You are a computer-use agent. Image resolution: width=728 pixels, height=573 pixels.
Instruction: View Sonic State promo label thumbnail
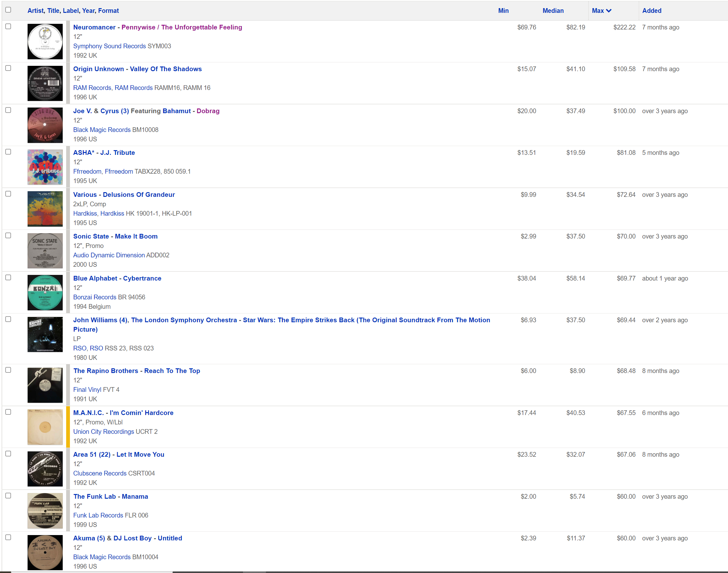(45, 250)
